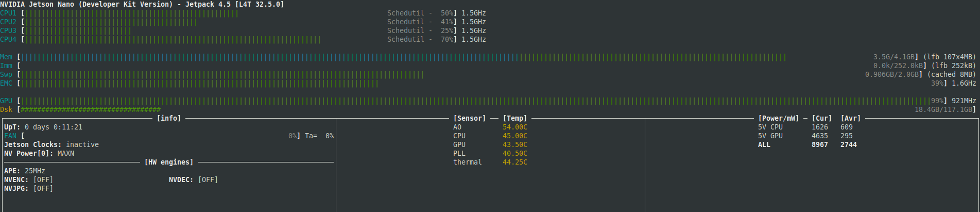Click the UpT uptime value '0 days 0:11:21'

54,127
